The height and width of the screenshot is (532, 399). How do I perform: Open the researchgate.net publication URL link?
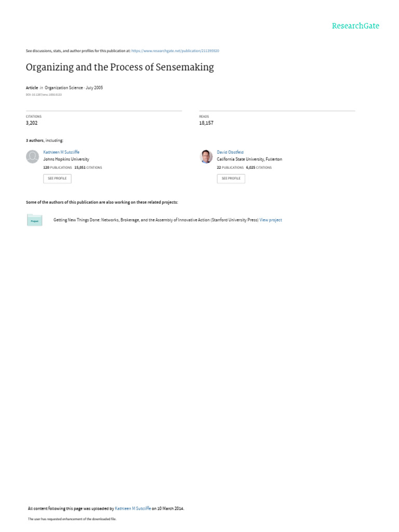175,51
